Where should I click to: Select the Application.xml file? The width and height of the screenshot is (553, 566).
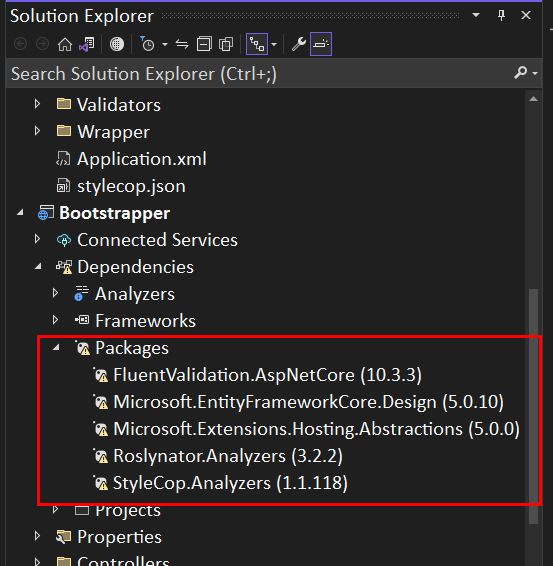pos(141,159)
